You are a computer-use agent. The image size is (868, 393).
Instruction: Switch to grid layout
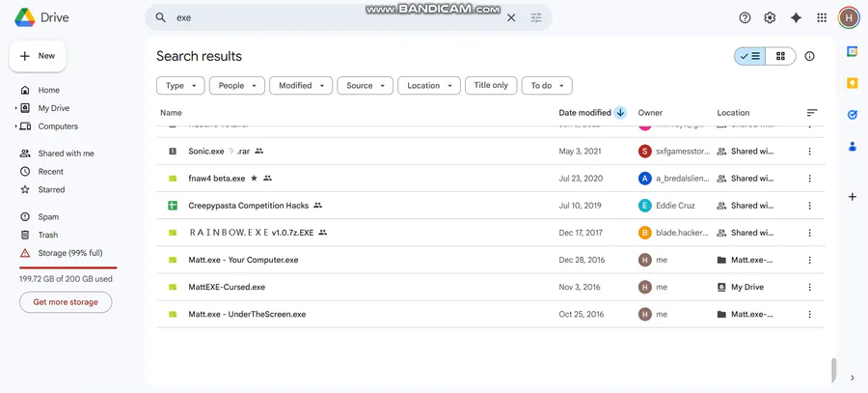780,56
